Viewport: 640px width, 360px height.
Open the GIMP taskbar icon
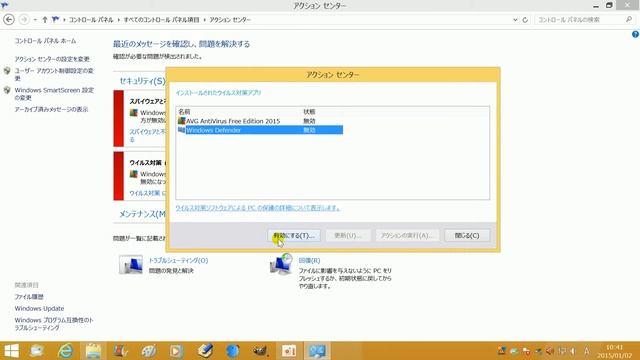[x=260, y=351]
